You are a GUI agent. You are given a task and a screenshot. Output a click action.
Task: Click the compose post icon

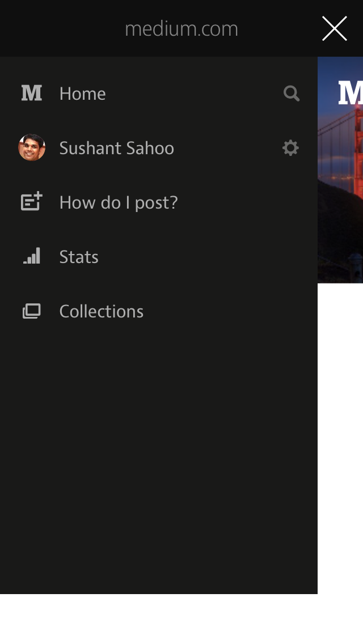(32, 201)
